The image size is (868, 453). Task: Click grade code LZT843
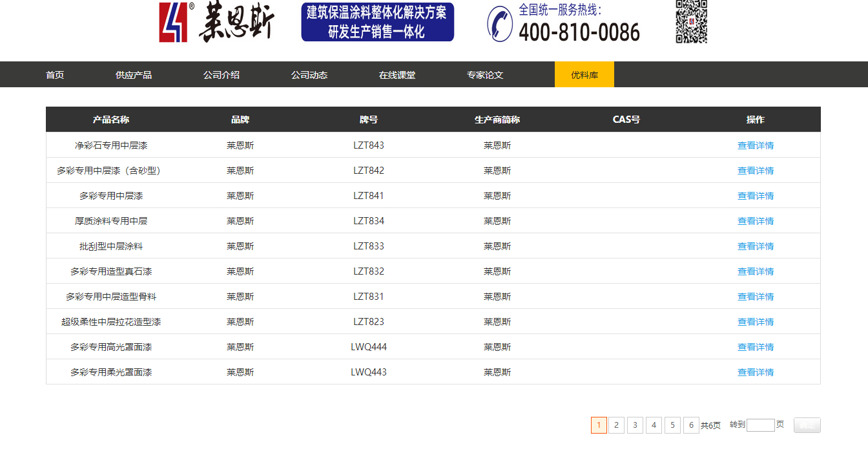point(369,145)
